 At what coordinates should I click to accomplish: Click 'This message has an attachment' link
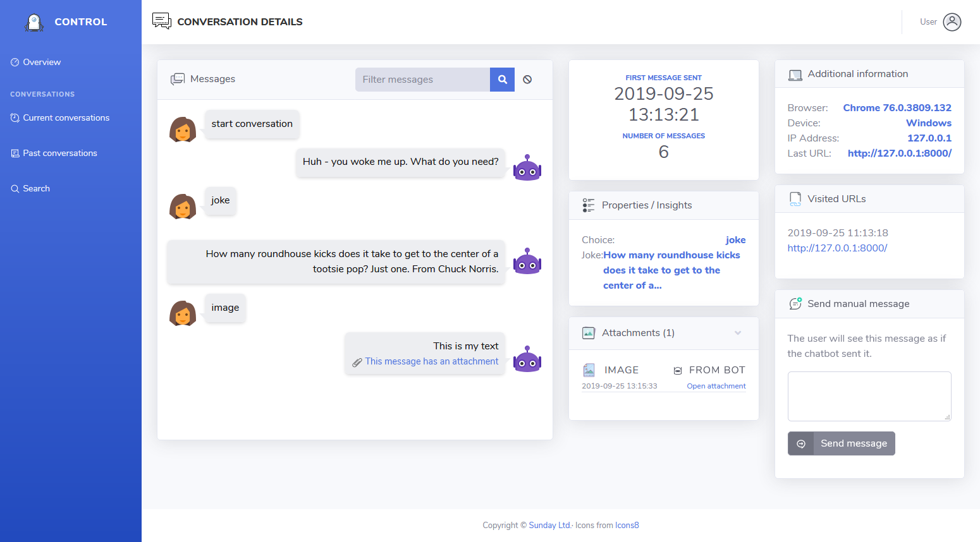432,361
